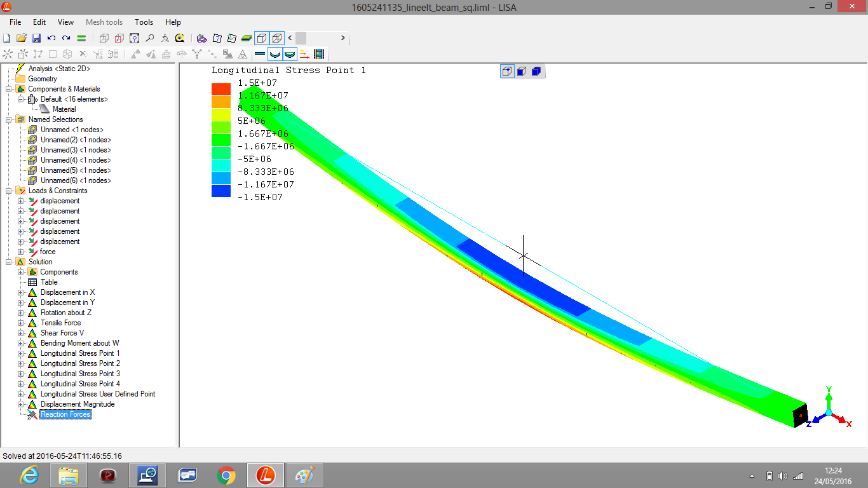868x488 pixels.
Task: Click the filmstrip animation icon
Action: (319, 55)
